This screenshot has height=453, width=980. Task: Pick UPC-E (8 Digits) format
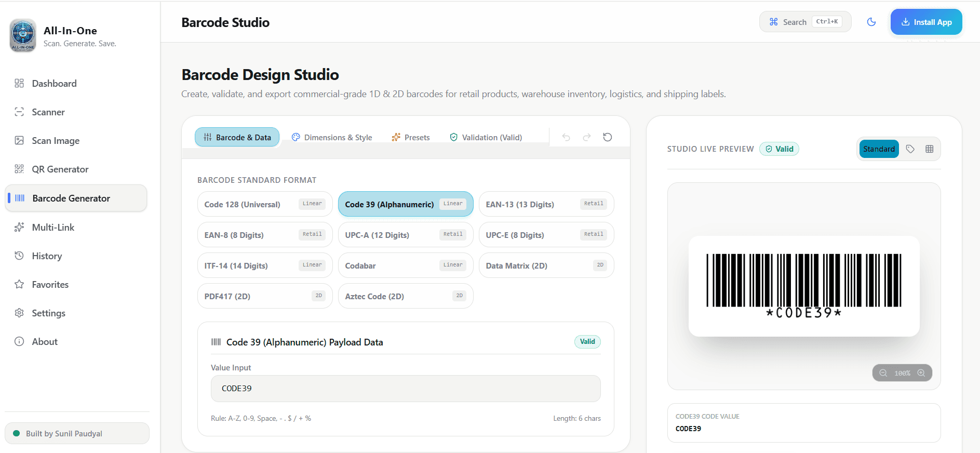[x=546, y=235]
